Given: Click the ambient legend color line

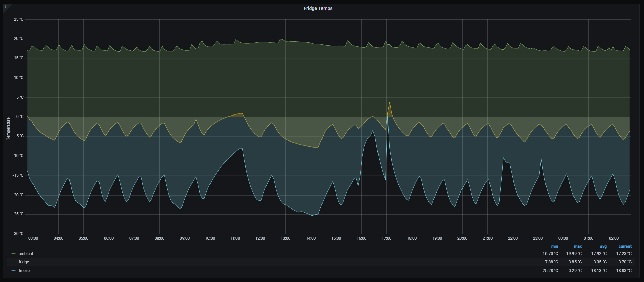Looking at the screenshot, I should [13, 254].
